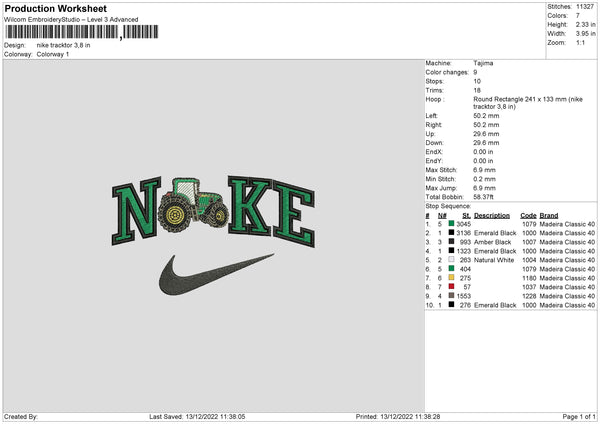Click the Trims value '18'
The height and width of the screenshot is (424, 600).
click(477, 90)
